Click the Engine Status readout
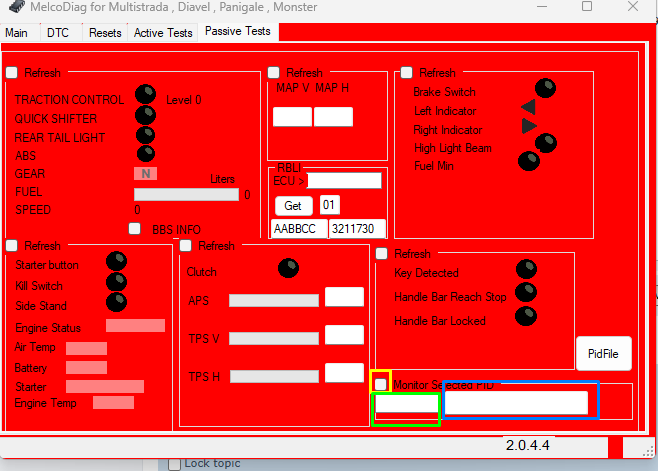 (x=135, y=325)
